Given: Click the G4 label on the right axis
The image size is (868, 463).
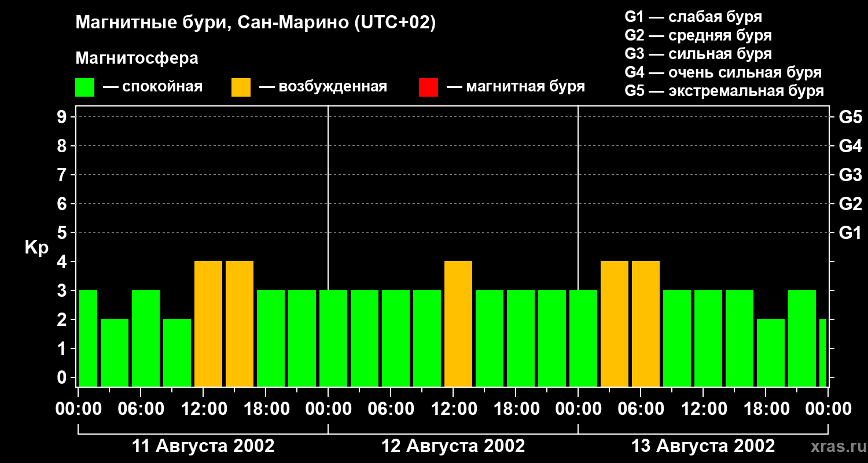Looking at the screenshot, I should (850, 146).
